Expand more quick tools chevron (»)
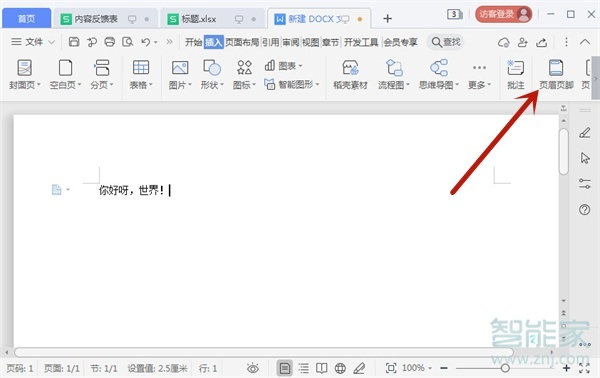 (169, 42)
